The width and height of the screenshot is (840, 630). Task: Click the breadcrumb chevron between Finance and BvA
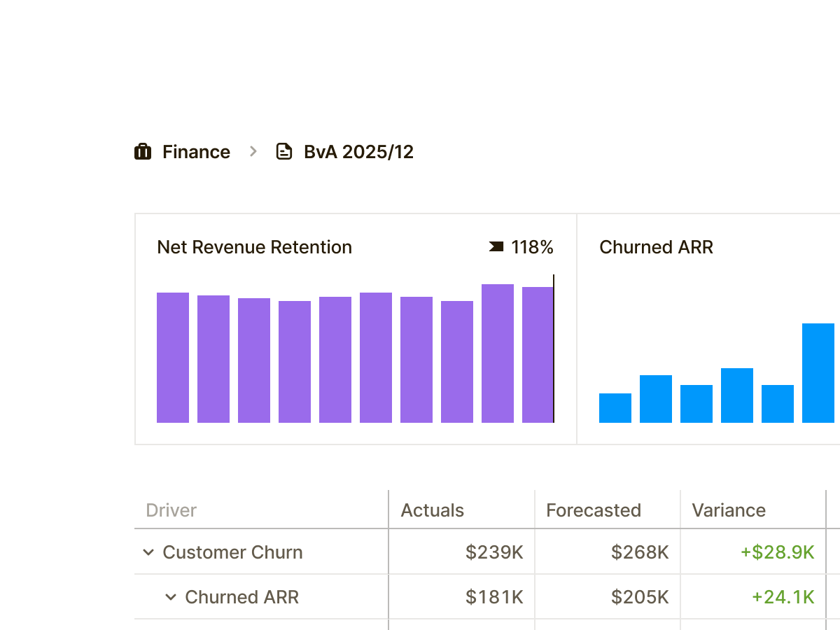(x=251, y=152)
